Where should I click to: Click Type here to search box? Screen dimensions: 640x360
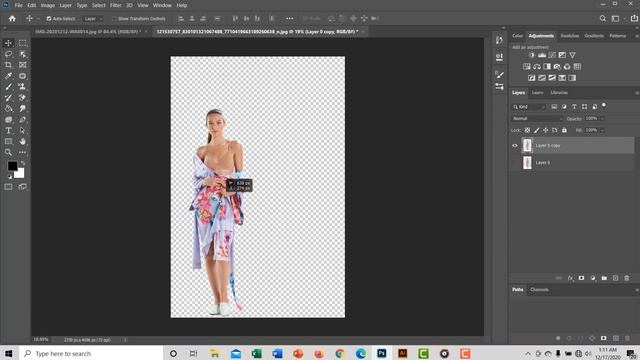(x=91, y=353)
